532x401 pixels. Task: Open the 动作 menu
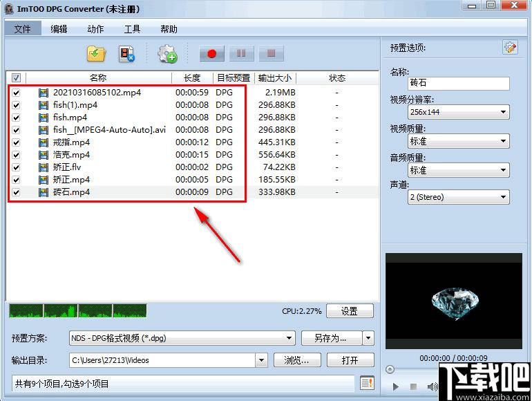95,29
